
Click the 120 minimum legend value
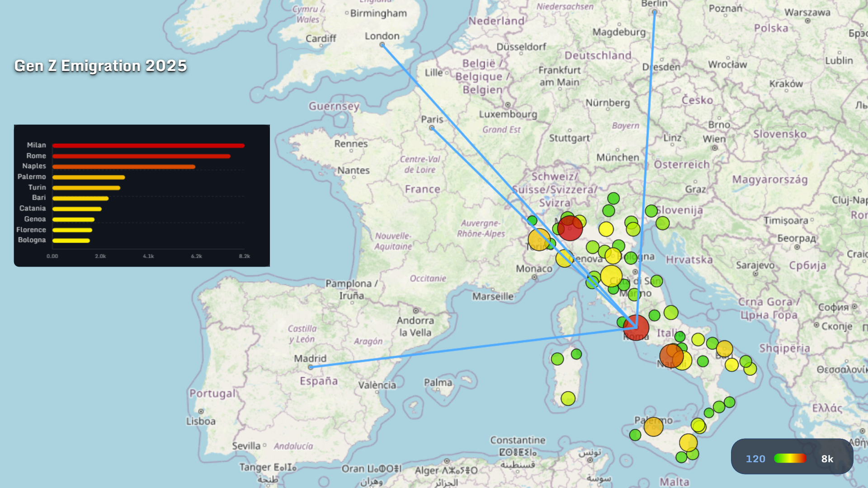[x=755, y=459]
